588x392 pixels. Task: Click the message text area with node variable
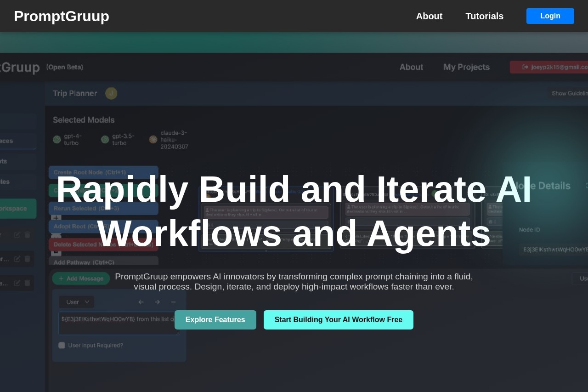(x=115, y=323)
